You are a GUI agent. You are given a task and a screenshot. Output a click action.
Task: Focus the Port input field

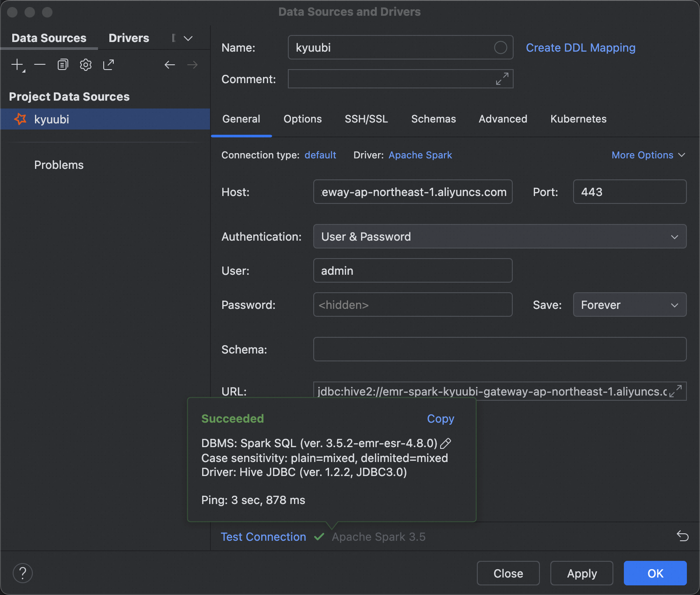[630, 192]
